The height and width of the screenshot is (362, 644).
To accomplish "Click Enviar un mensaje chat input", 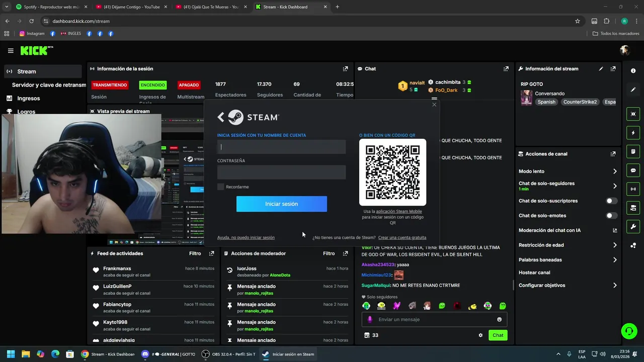I will pyautogui.click(x=434, y=319).
